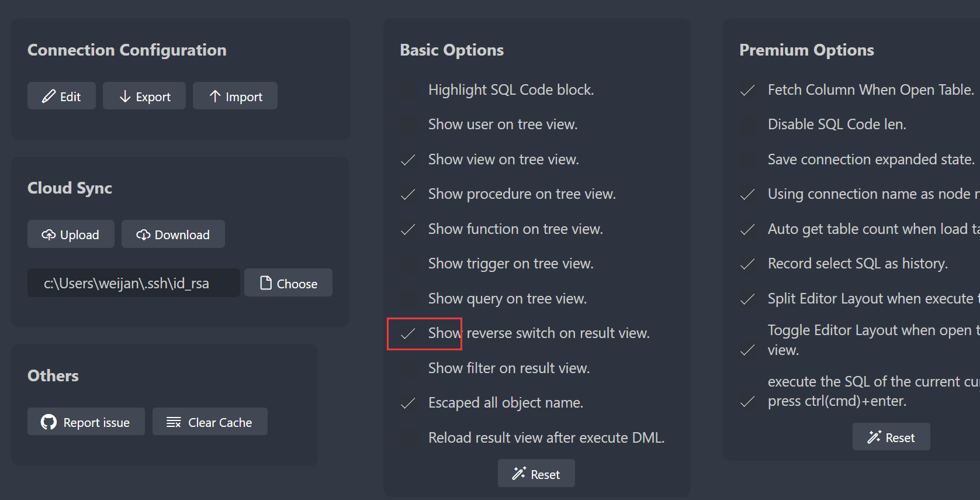Click the eraser icon on Clear Cache
980x500 pixels.
(172, 421)
